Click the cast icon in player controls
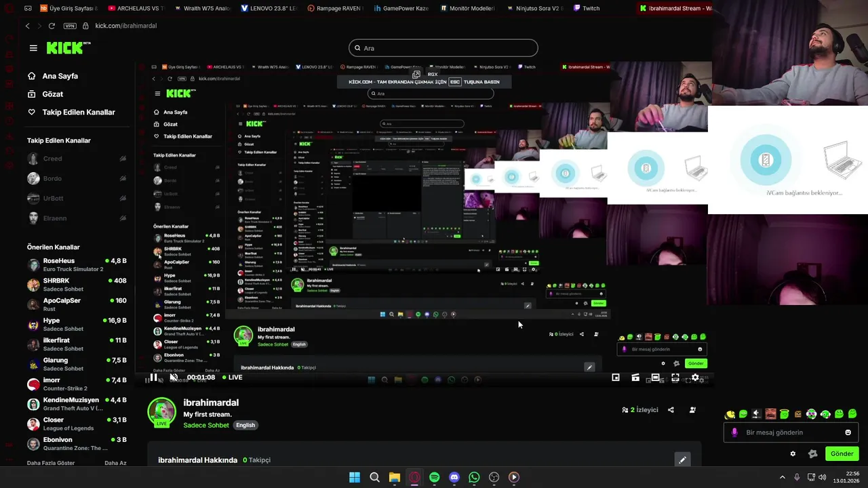This screenshot has height=488, width=868. [x=635, y=378]
